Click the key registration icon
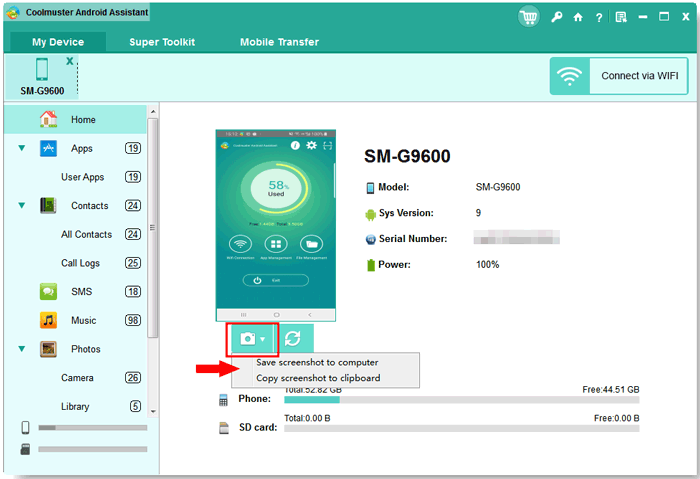700x479 pixels. 556,17
